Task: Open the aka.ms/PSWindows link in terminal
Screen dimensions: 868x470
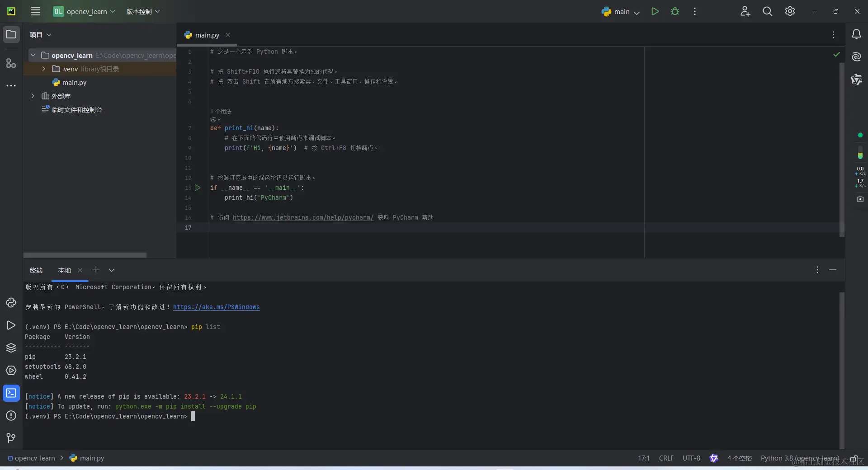Action: pyautogui.click(x=216, y=307)
